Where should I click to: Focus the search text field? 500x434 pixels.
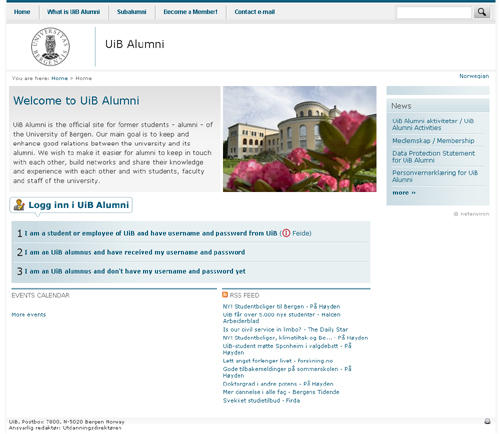(434, 13)
